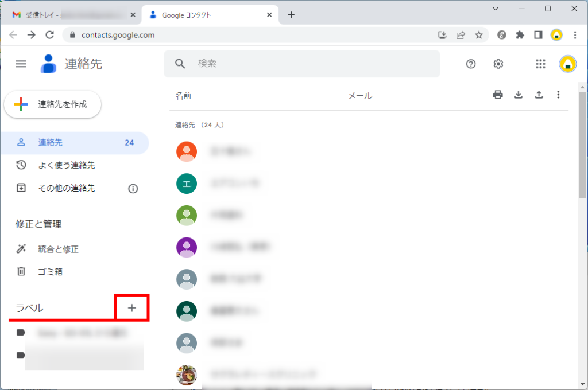Open the Google apps grid
This screenshot has width=588, height=390.
coord(540,64)
